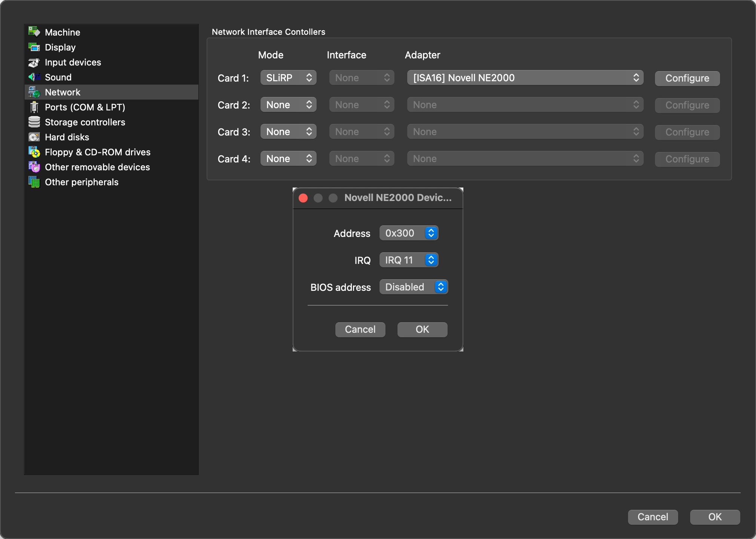This screenshot has height=539, width=756.
Task: Open Card 1 Adapter dropdown Novell NE2000
Action: (x=525, y=78)
